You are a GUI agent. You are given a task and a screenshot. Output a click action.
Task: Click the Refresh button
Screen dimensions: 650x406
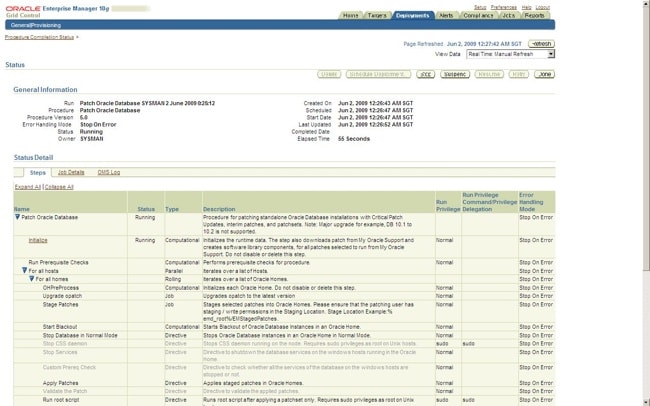click(541, 44)
